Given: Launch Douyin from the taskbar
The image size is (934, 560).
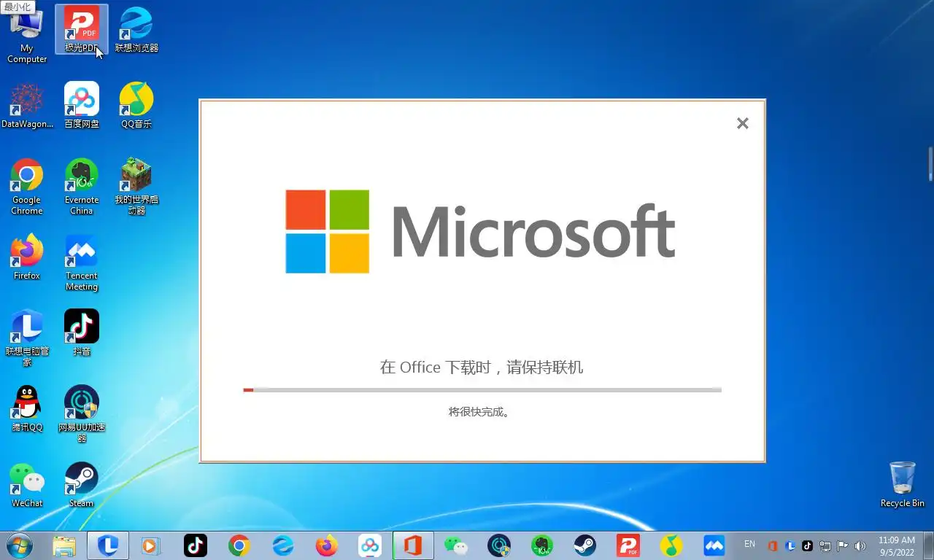Looking at the screenshot, I should (196, 545).
